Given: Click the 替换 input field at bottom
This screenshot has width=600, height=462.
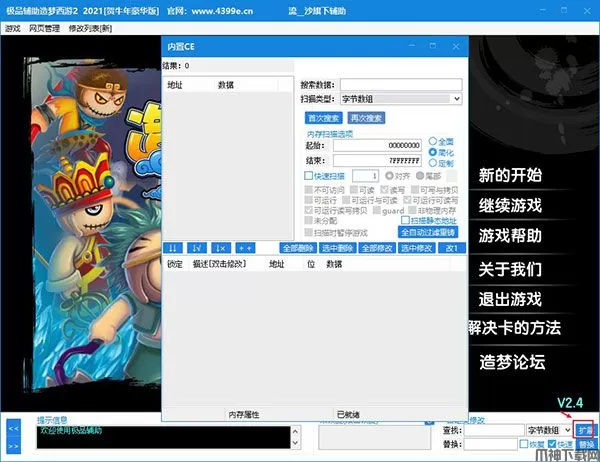Looking at the screenshot, I should pos(491,444).
